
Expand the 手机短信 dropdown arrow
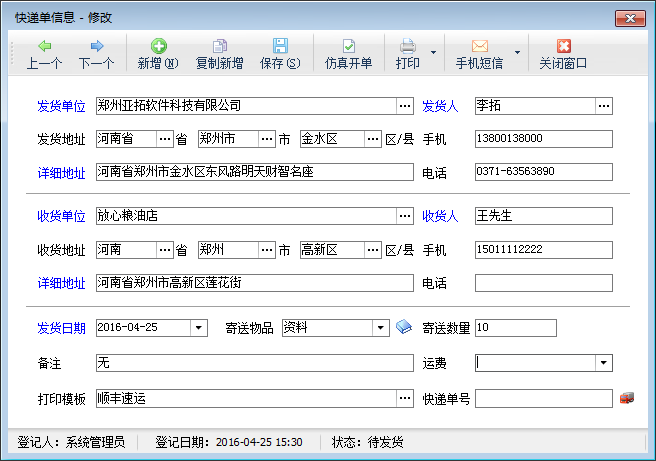(x=517, y=53)
